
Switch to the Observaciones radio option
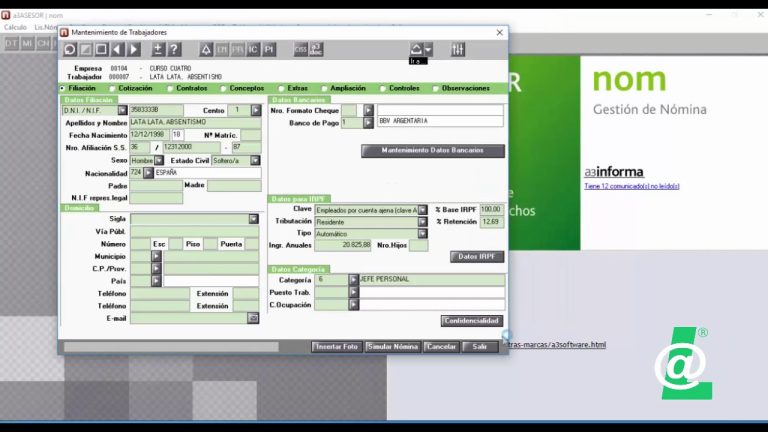click(x=436, y=88)
